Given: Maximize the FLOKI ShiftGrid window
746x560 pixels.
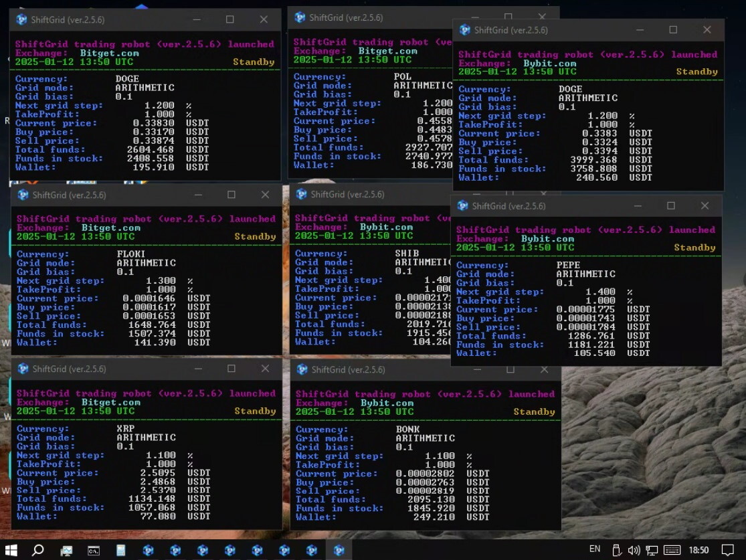Looking at the screenshot, I should pos(231,195).
